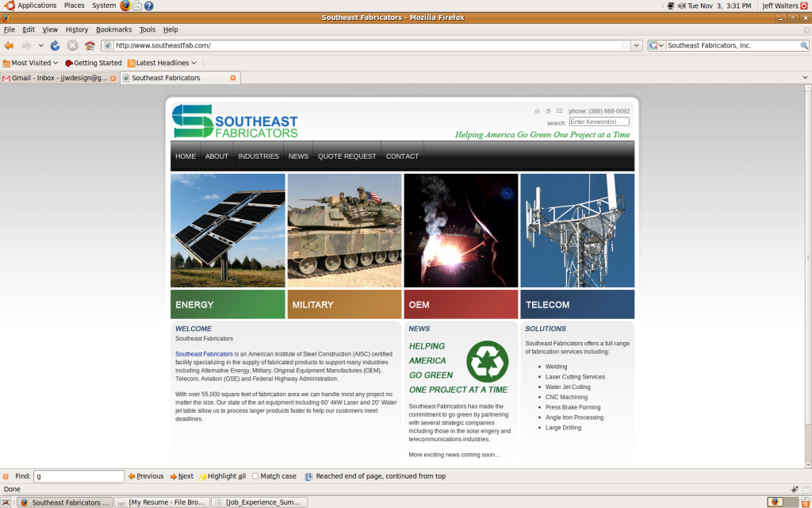This screenshot has height=508, width=812.
Task: Click the red OEM banner
Action: [461, 304]
